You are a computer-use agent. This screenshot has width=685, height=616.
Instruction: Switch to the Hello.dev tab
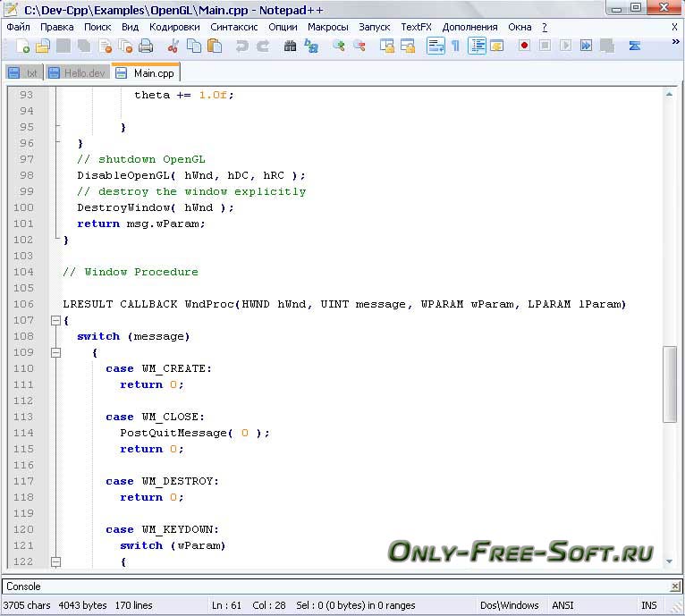pyautogui.click(x=79, y=73)
